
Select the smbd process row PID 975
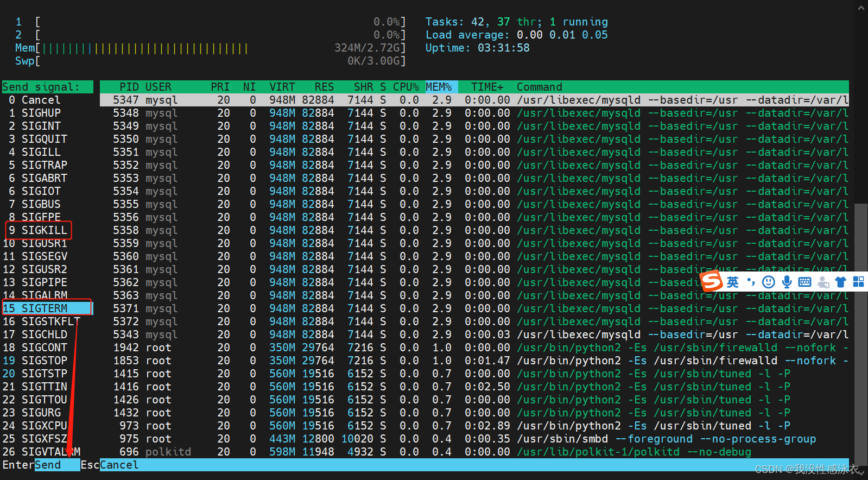pos(474,439)
